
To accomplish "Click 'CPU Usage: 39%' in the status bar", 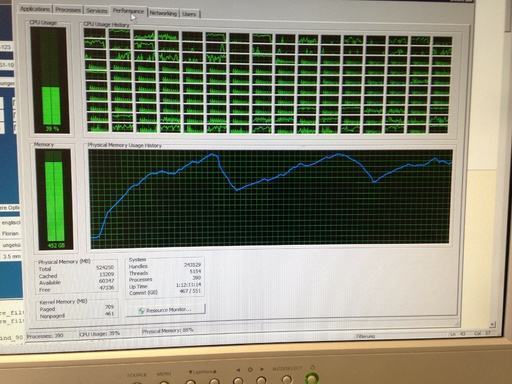I will [99, 334].
